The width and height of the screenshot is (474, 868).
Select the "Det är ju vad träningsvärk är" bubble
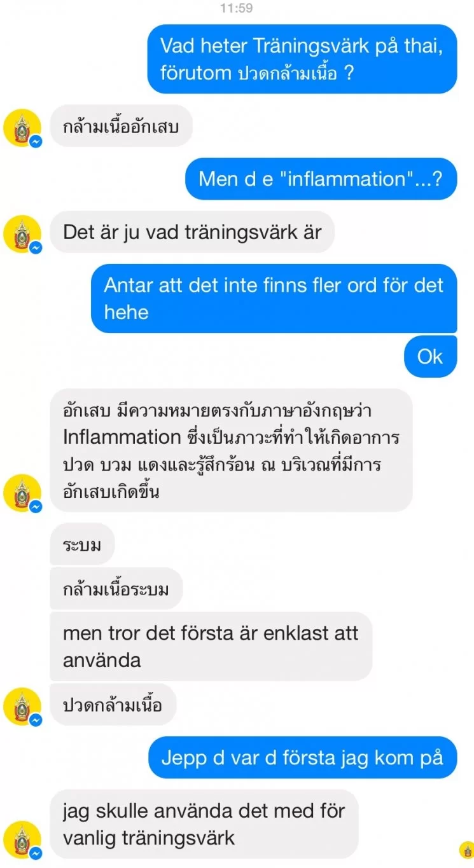(x=192, y=232)
